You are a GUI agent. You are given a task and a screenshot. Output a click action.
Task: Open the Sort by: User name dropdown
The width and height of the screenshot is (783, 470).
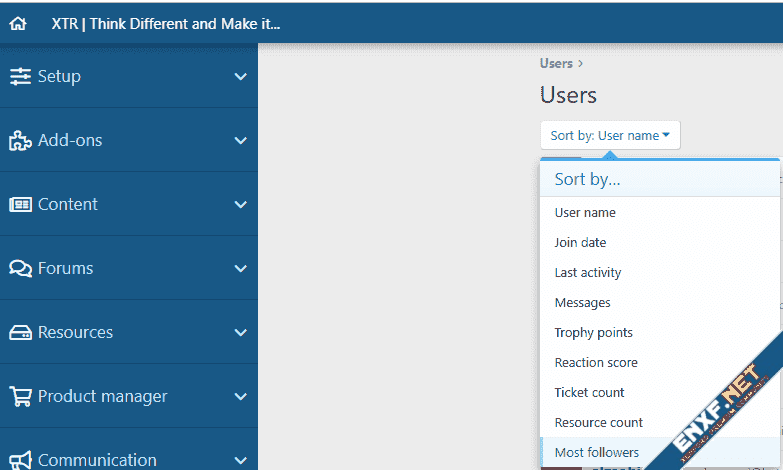pyautogui.click(x=610, y=135)
